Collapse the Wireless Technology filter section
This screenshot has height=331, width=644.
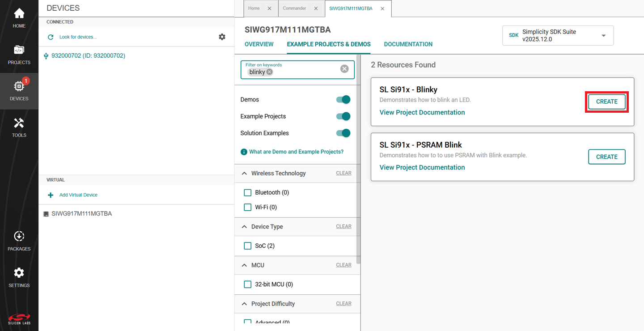click(244, 173)
